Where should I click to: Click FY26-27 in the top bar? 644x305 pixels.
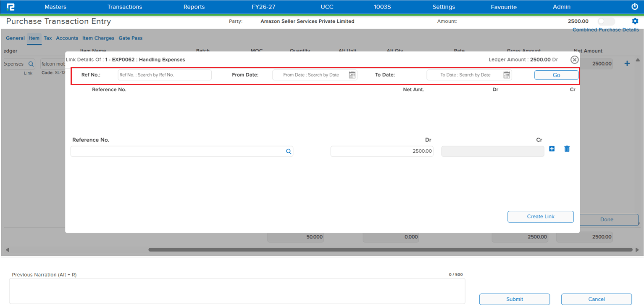[x=263, y=7]
